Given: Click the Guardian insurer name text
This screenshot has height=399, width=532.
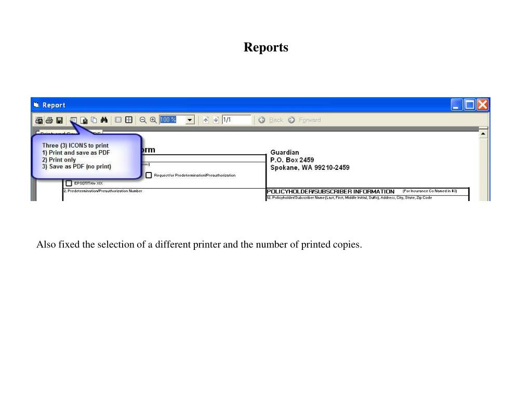Looking at the screenshot, I should coord(285,152).
